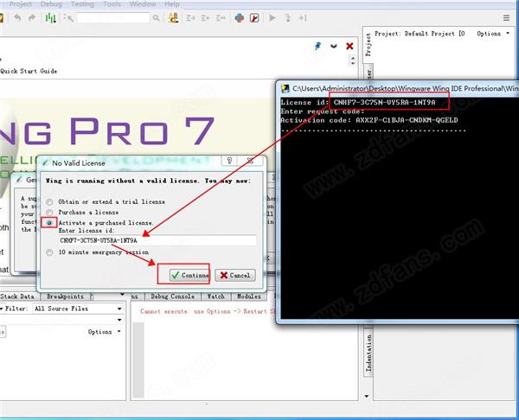Click the gray Start/Continue debug play icon
519x420 pixels.
pos(272,18)
